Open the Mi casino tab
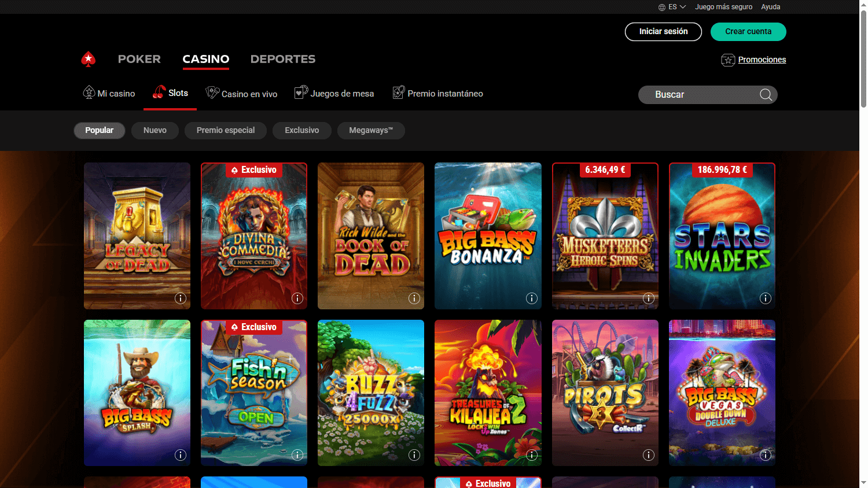Screen dimensions: 868x488 click(x=109, y=94)
